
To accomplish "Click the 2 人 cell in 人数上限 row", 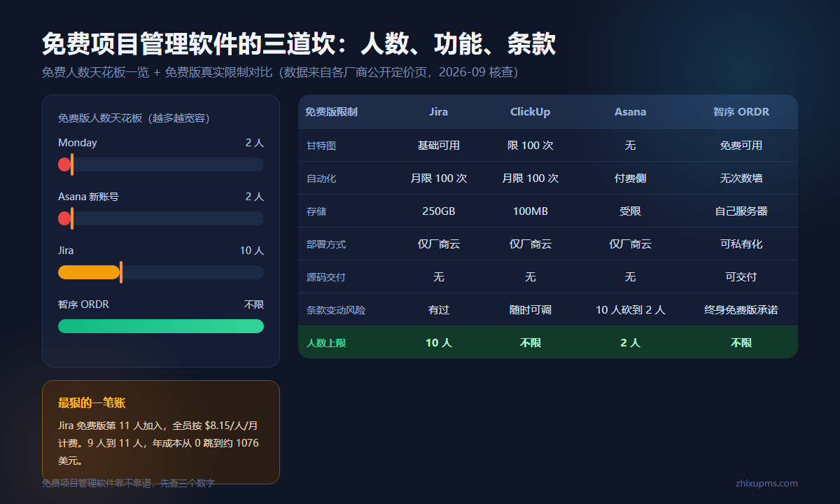I will (x=631, y=343).
